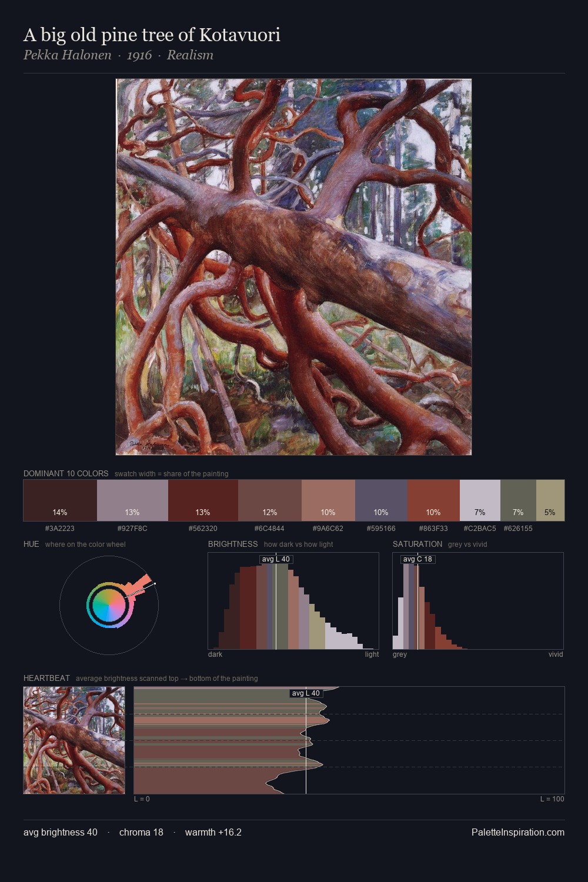588x882 pixels.
Task: Click the hex code '#6C4844'
Action: (x=269, y=529)
